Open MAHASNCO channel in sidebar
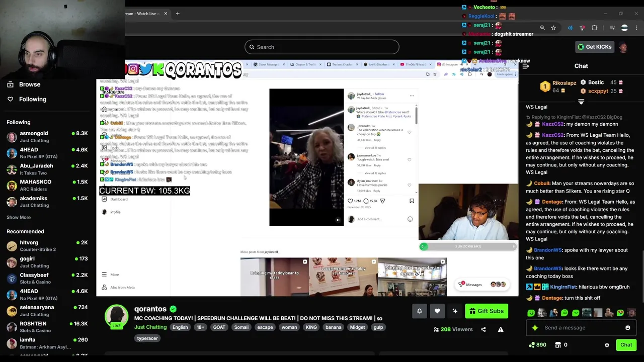The width and height of the screenshot is (644, 362). coord(47,186)
